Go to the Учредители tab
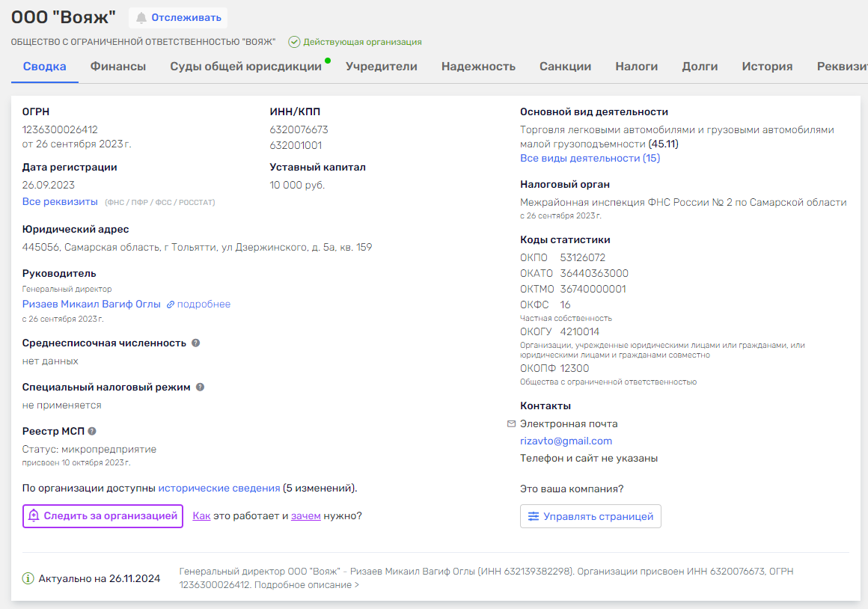The width and height of the screenshot is (868, 609). point(382,67)
